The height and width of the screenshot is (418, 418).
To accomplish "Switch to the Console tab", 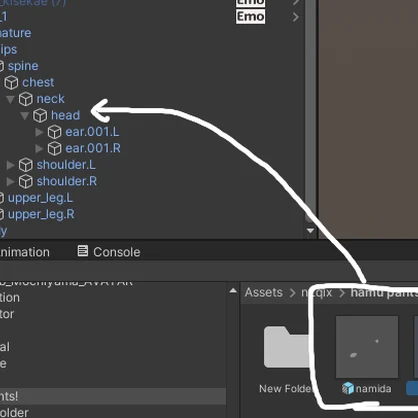I will pos(109,252).
